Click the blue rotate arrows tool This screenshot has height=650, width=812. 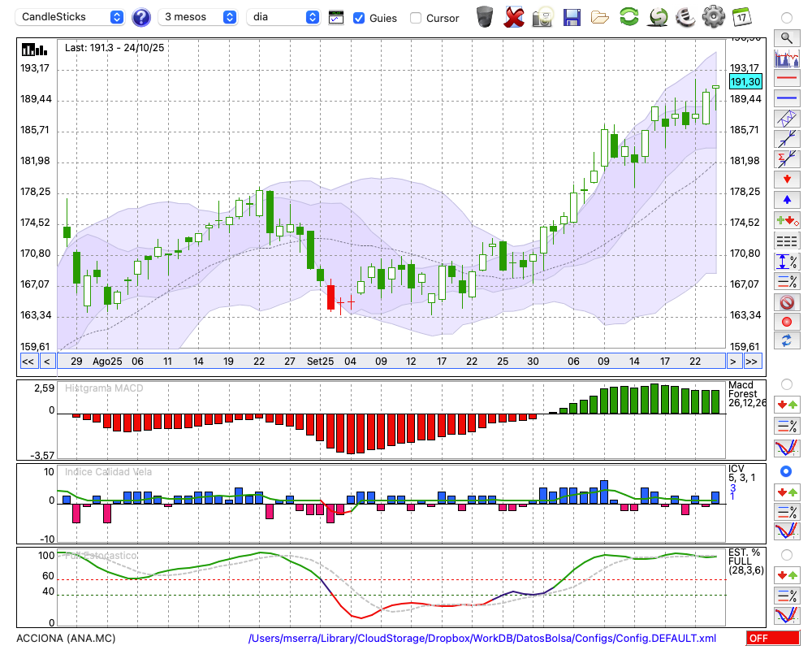[787, 341]
